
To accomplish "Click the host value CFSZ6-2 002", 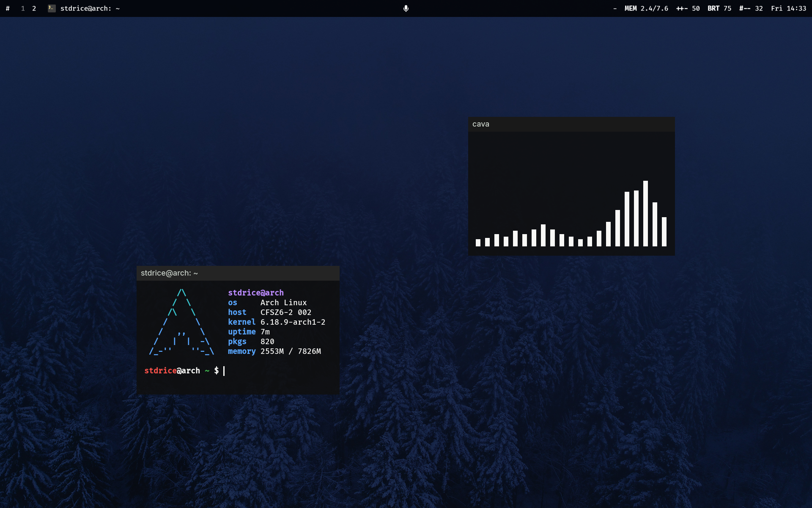I will coord(286,312).
